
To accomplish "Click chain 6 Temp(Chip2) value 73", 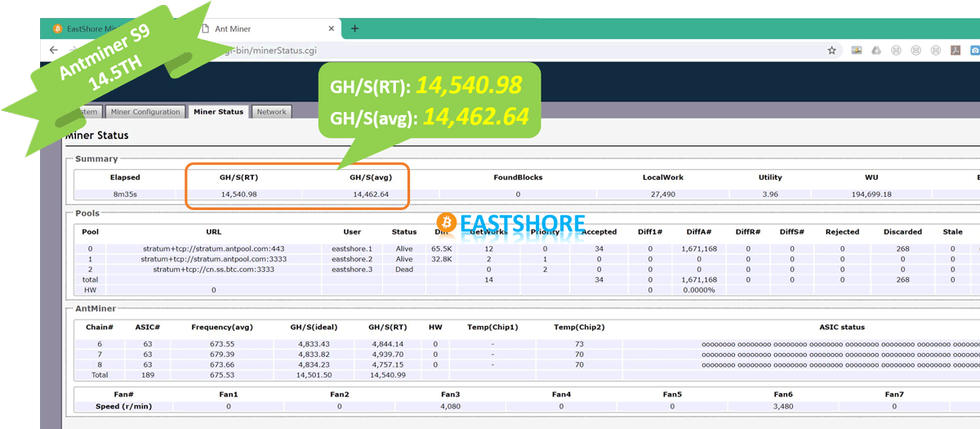I will click(578, 344).
